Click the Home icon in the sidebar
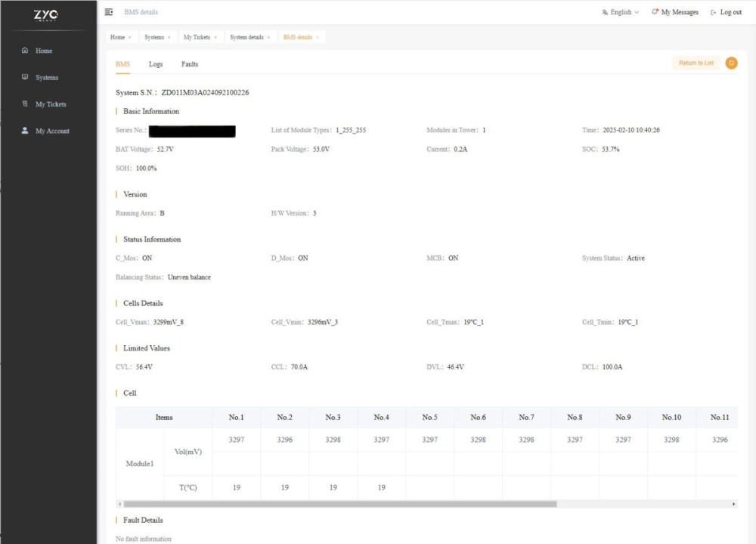 (x=25, y=51)
